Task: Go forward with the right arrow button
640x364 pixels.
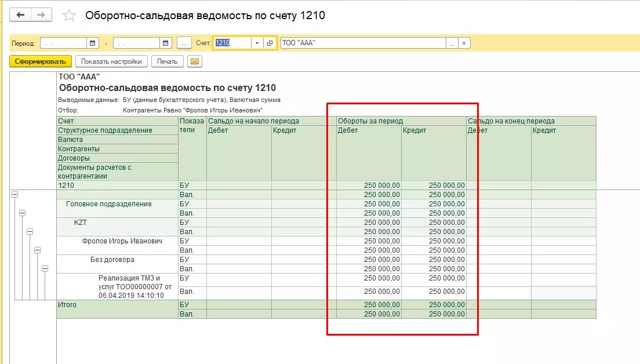Action: tap(41, 15)
